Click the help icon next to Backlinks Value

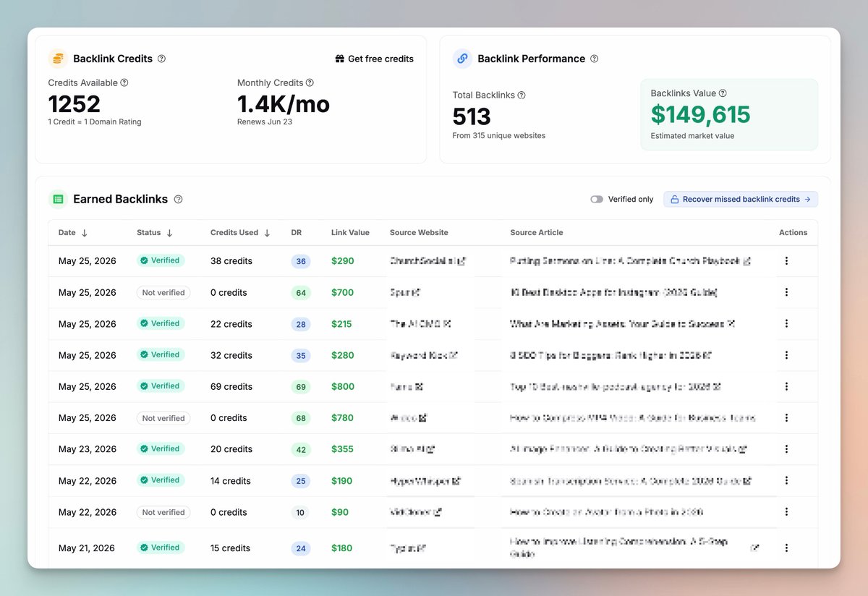click(723, 93)
